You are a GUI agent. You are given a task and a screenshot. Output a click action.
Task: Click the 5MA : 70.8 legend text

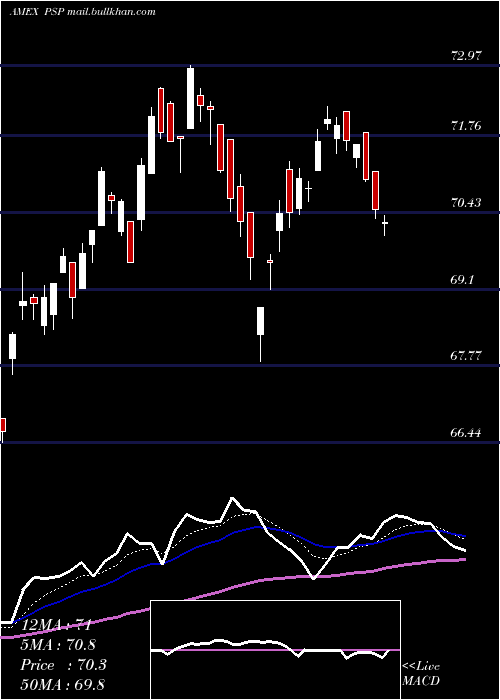click(x=58, y=645)
